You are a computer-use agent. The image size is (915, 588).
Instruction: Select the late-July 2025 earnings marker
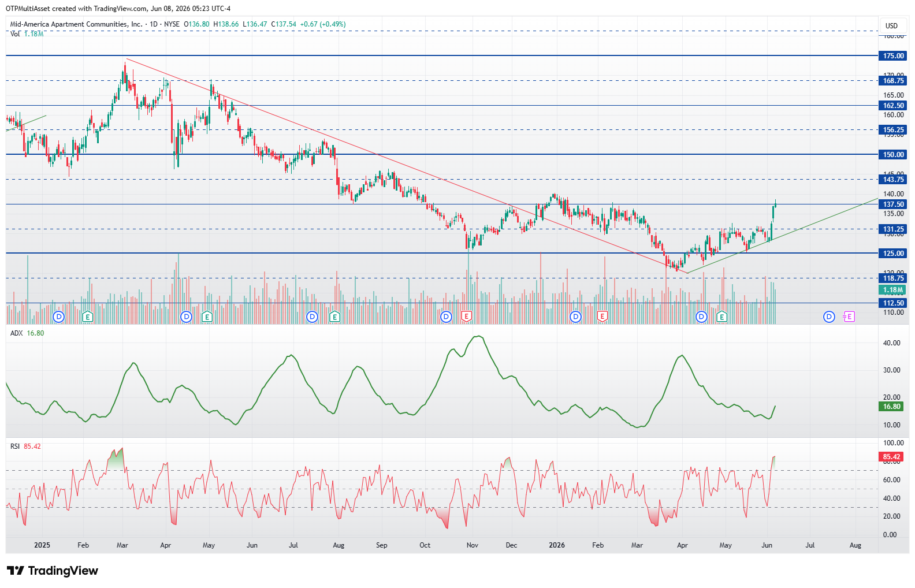334,317
